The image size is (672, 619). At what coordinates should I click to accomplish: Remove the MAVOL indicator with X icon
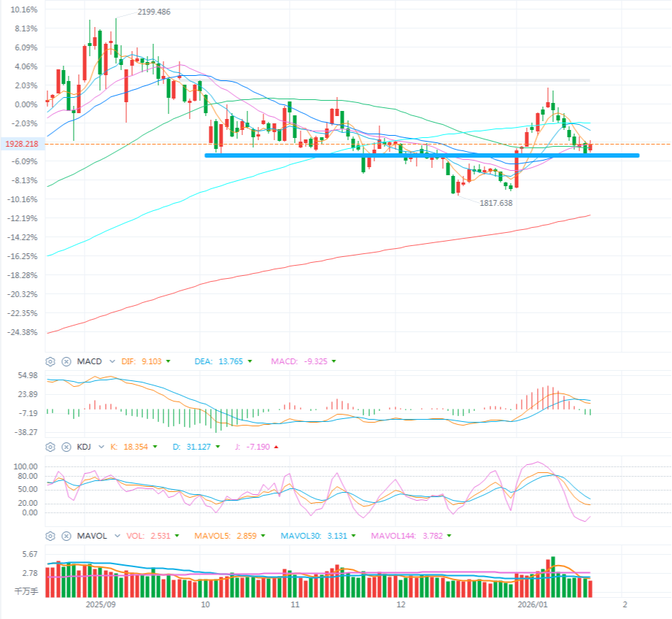pyautogui.click(x=66, y=536)
